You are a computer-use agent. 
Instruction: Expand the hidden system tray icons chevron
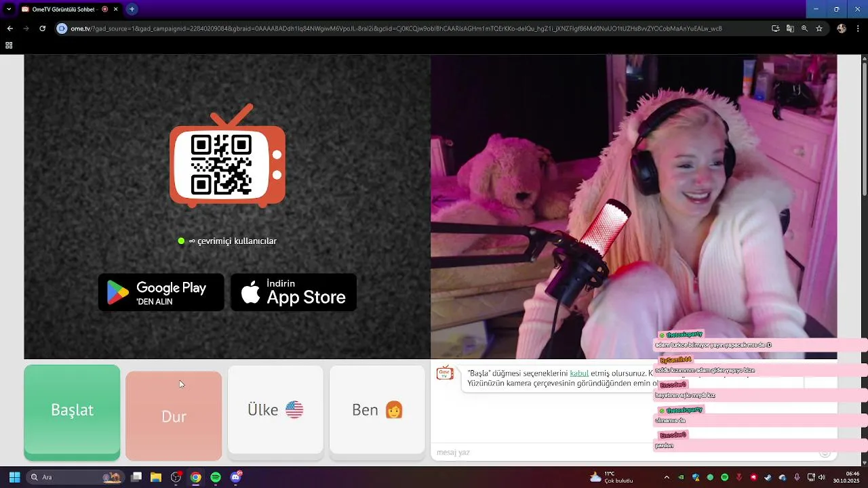pos(667,477)
